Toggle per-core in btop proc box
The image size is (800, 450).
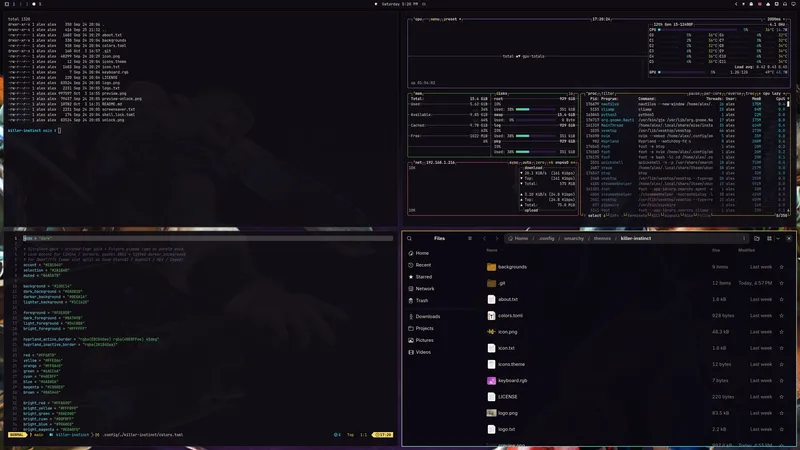point(712,94)
